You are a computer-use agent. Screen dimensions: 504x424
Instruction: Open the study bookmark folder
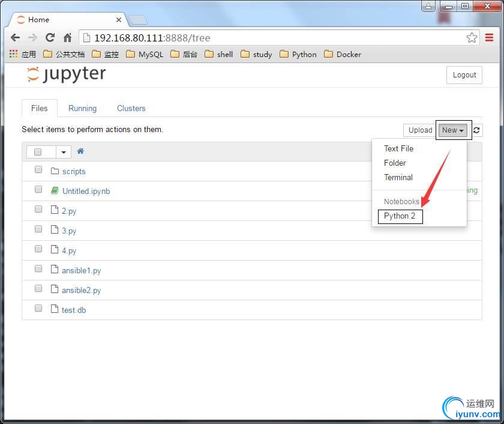[x=256, y=54]
